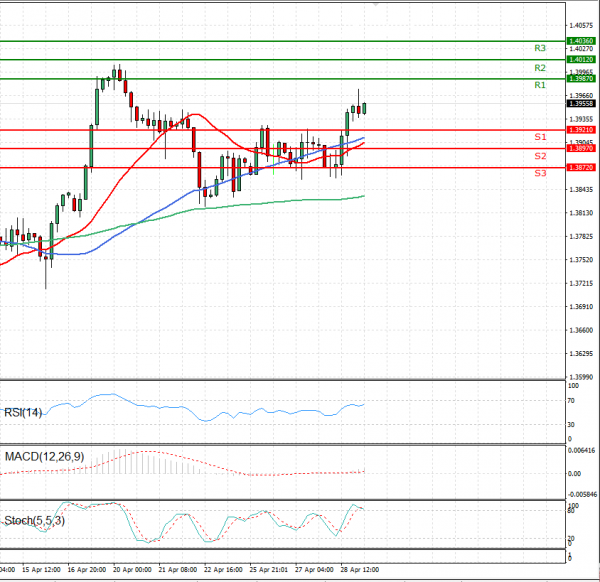Click the 28 Apr 12:00 time label

pyautogui.click(x=360, y=569)
